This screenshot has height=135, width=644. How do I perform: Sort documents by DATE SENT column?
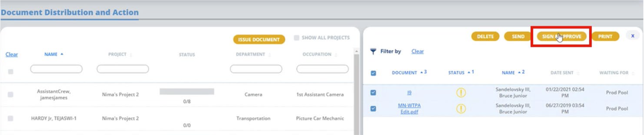click(x=565, y=73)
